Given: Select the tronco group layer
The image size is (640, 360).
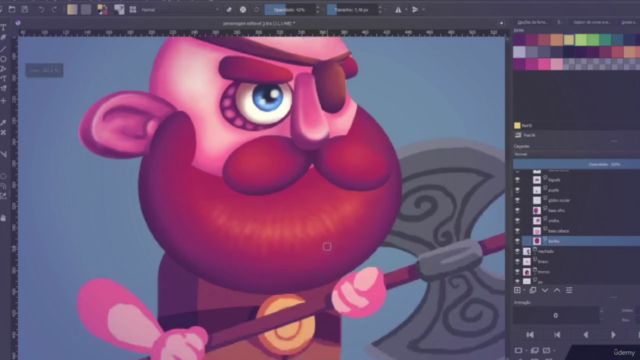Looking at the screenshot, I should coord(580,272).
